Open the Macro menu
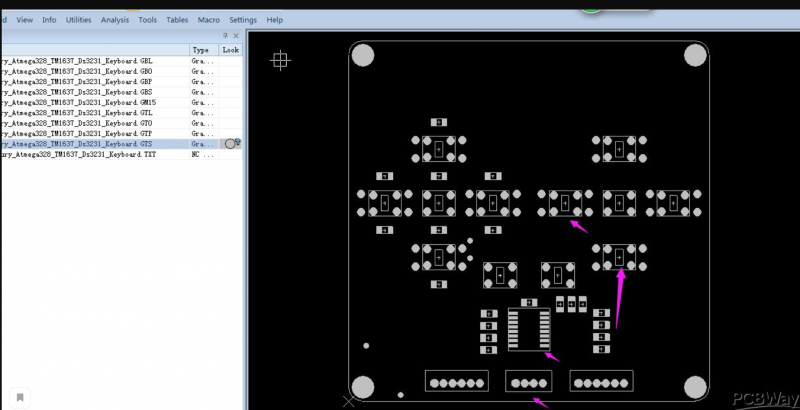This screenshot has height=410, width=800. tap(209, 20)
